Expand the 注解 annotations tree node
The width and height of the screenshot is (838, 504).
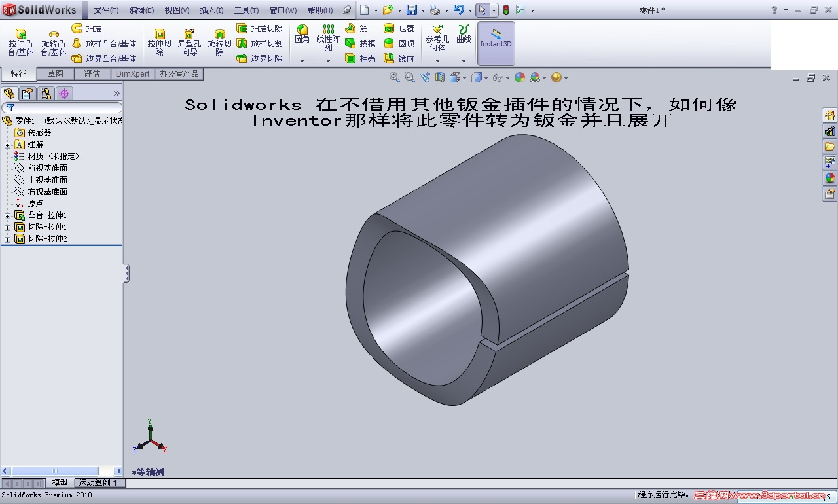coord(8,145)
